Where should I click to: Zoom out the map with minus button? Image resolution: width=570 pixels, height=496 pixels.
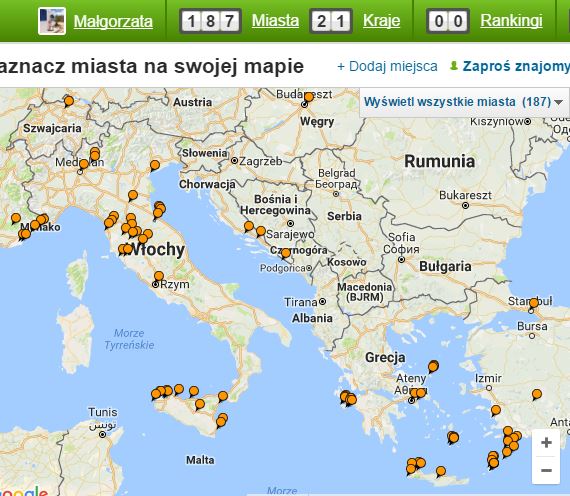(x=546, y=470)
